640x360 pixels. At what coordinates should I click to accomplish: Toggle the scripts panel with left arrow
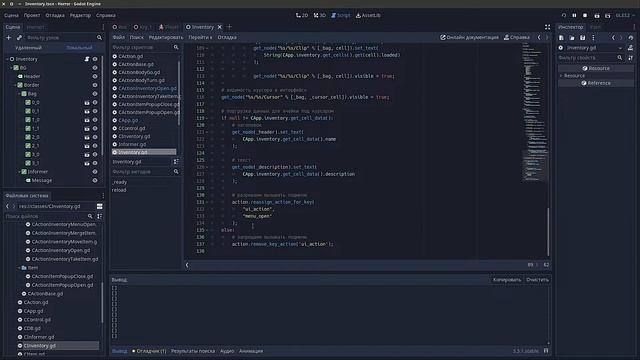click(187, 265)
